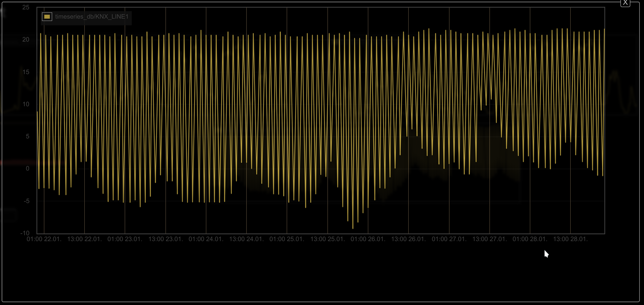Click the '01:00 22.01.' x-axis label
The width and height of the screenshot is (644, 305).
(44, 239)
